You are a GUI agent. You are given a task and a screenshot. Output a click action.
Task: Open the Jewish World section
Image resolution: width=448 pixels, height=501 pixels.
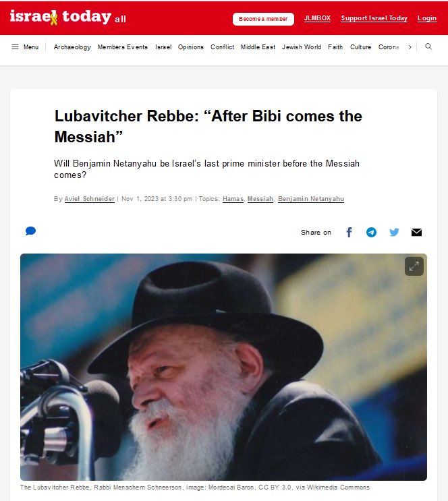click(301, 47)
